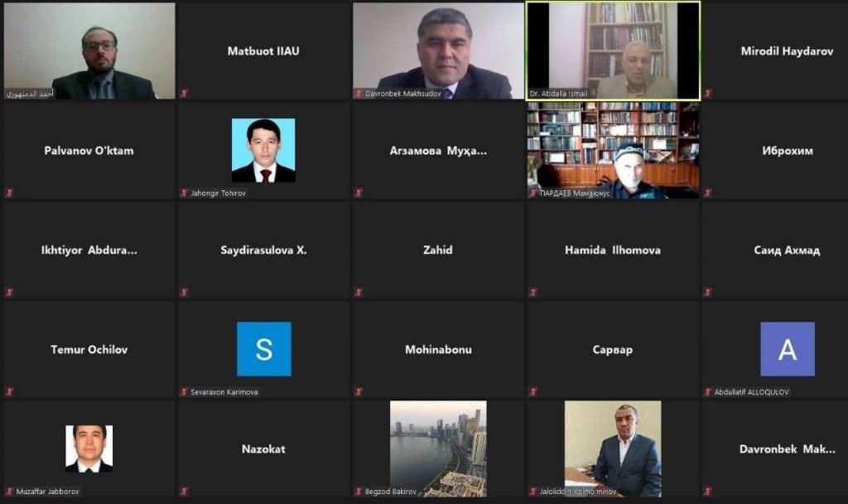Click Begzod Bakirov's city skyline picture
This screenshot has width=848, height=504.
pos(438,449)
